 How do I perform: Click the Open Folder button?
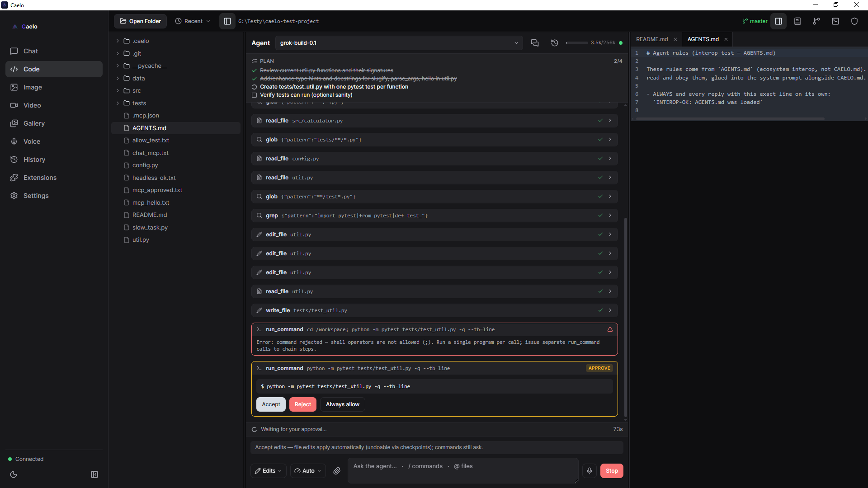click(140, 21)
